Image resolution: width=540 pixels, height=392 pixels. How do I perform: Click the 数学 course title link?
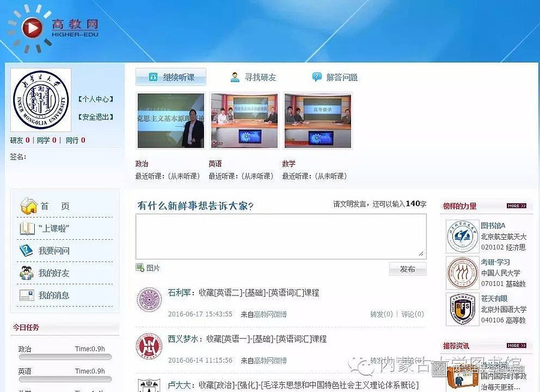289,164
